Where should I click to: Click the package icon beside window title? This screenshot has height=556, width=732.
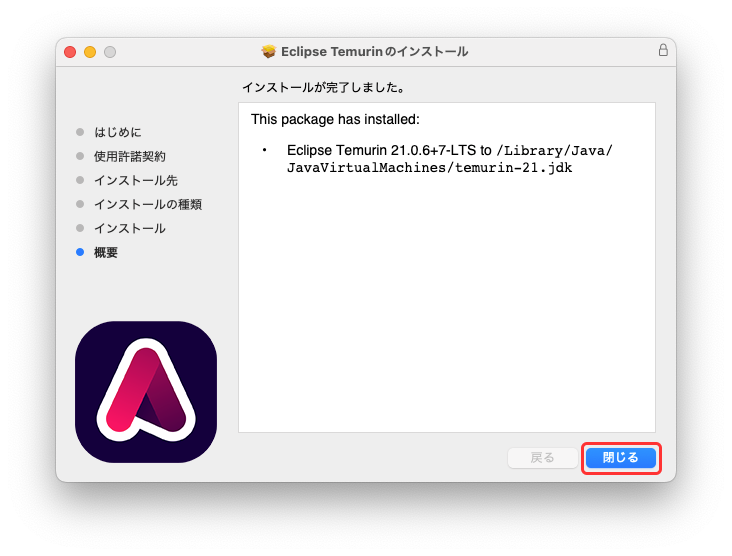pyautogui.click(x=268, y=51)
